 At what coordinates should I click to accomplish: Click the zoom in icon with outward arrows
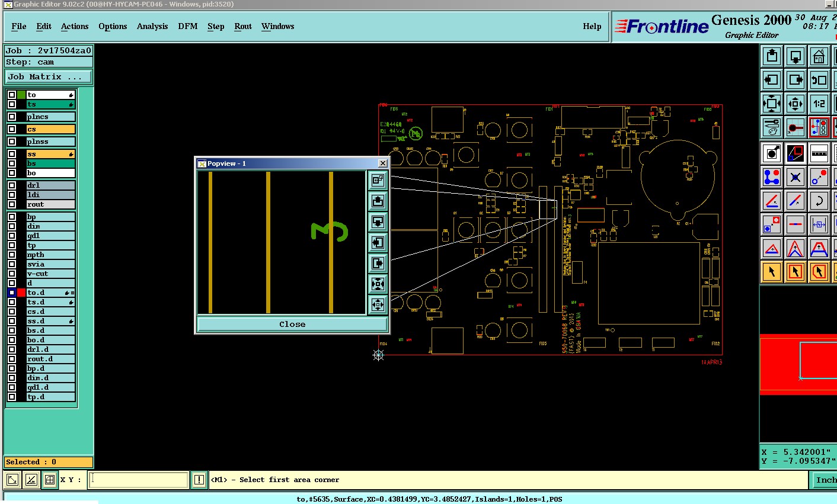[x=772, y=104]
